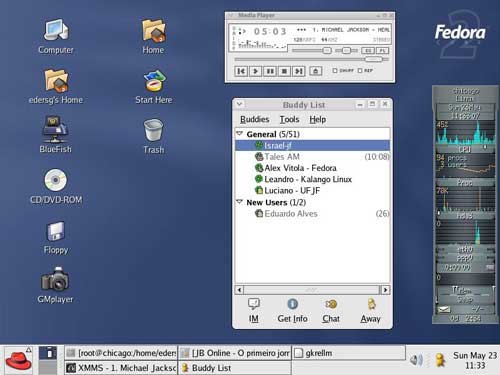Switch to Buddy List taskbar entry

pyautogui.click(x=235, y=368)
